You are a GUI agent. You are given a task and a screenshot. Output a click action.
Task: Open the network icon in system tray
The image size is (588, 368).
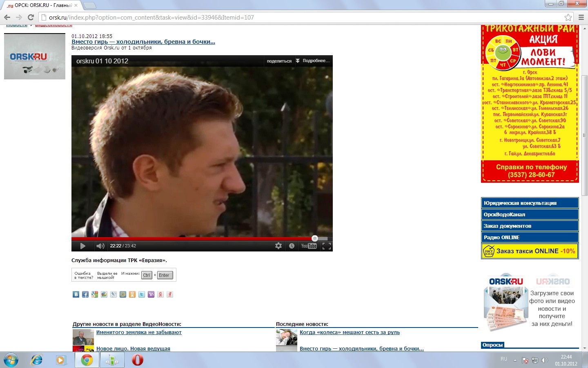coord(535,360)
